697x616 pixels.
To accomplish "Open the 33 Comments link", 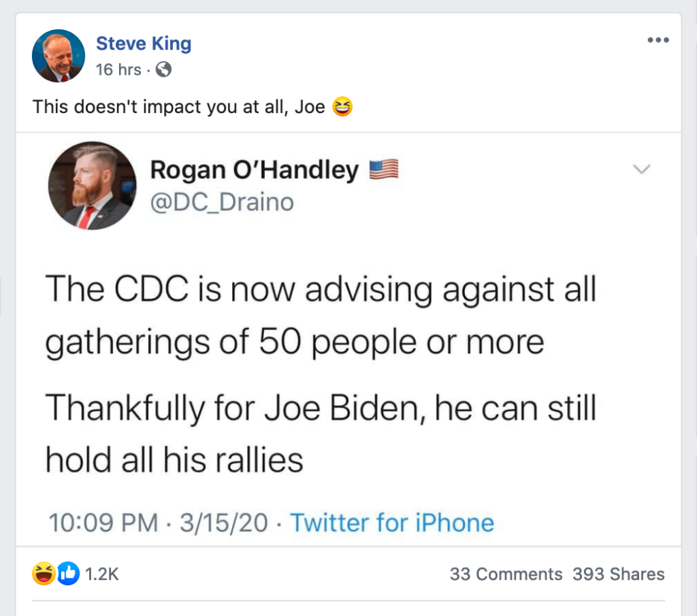I will click(506, 574).
